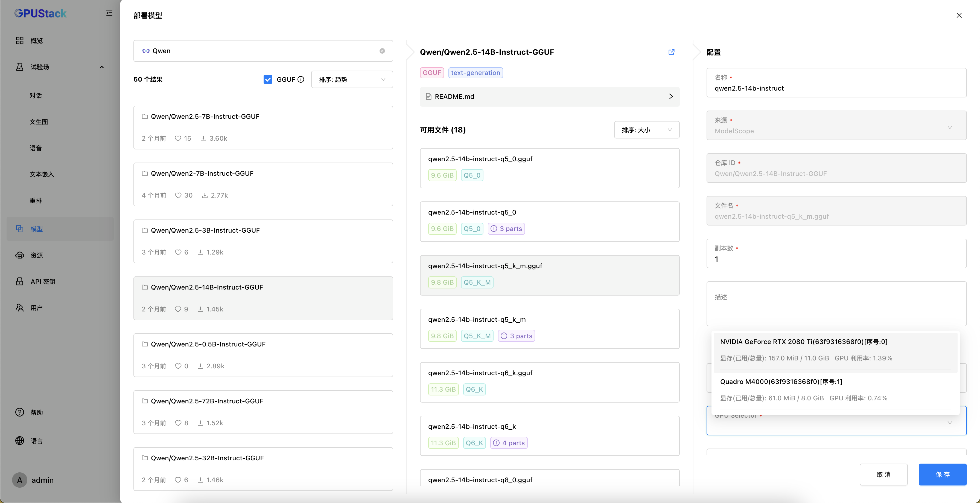Click the GGUF info icon
This screenshot has width=980, height=503.
(x=301, y=80)
